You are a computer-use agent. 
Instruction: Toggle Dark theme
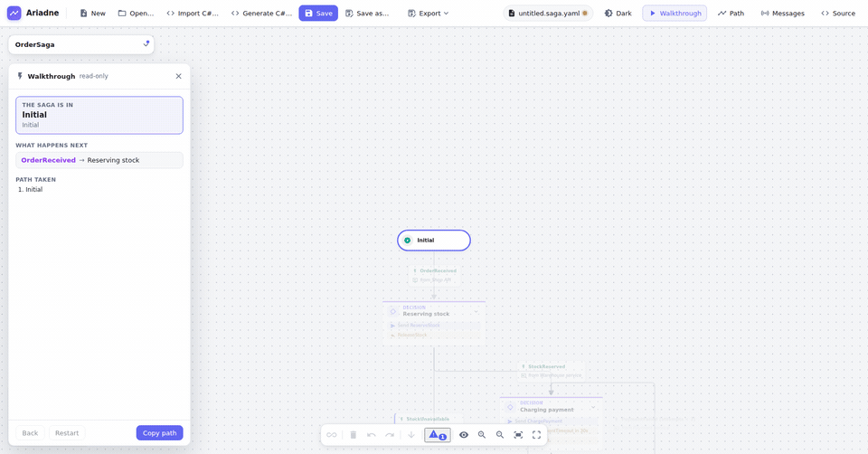tap(618, 14)
